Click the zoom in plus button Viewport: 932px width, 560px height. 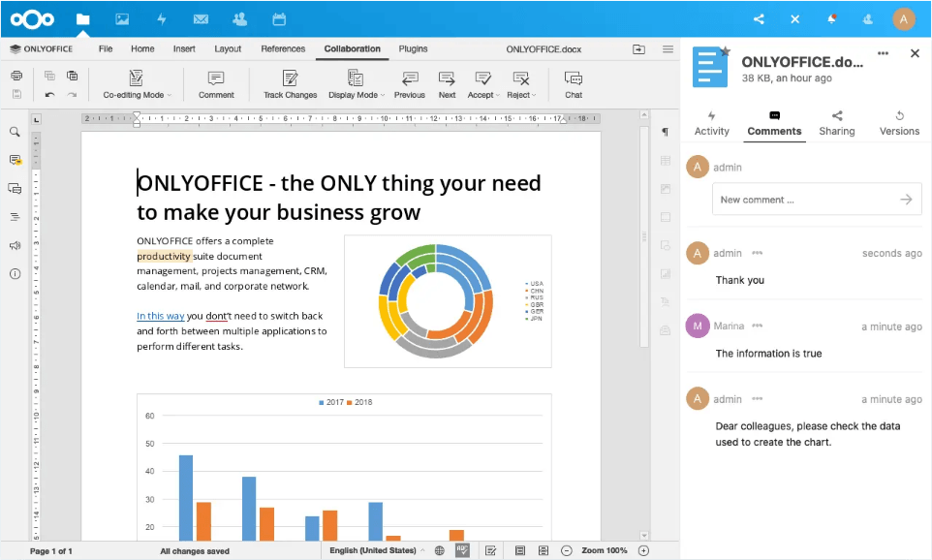(643, 550)
